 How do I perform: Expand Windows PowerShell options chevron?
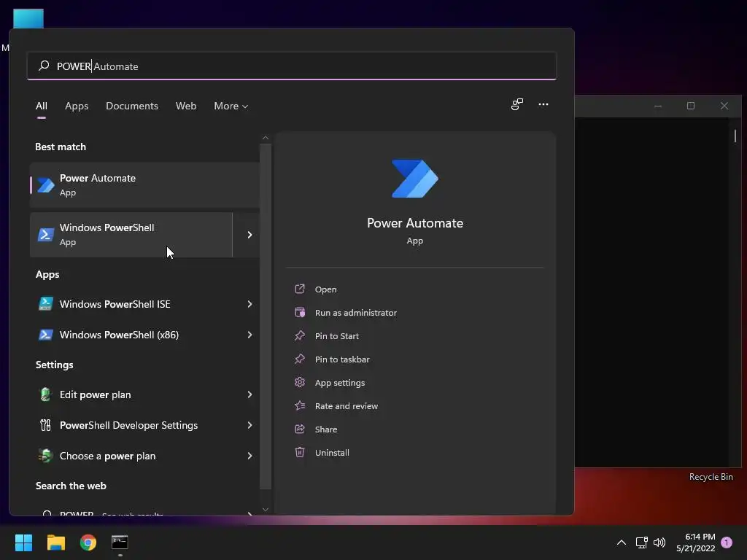tap(249, 235)
